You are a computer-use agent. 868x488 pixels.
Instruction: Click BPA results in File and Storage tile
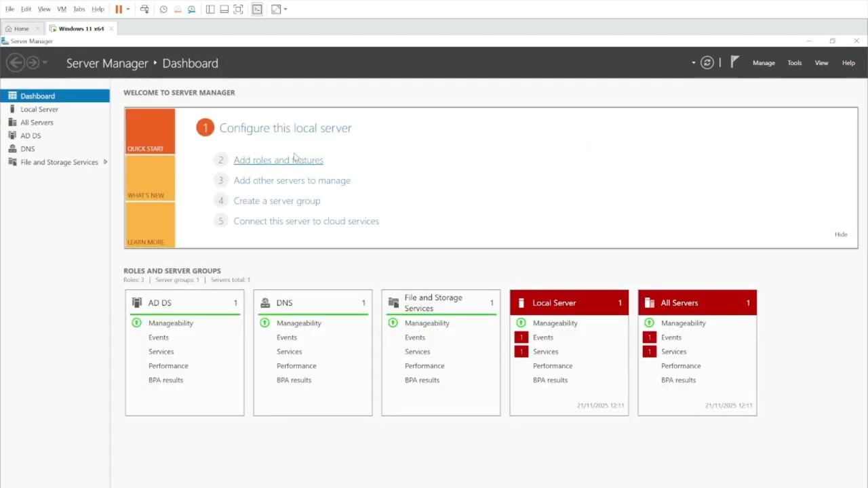click(422, 380)
